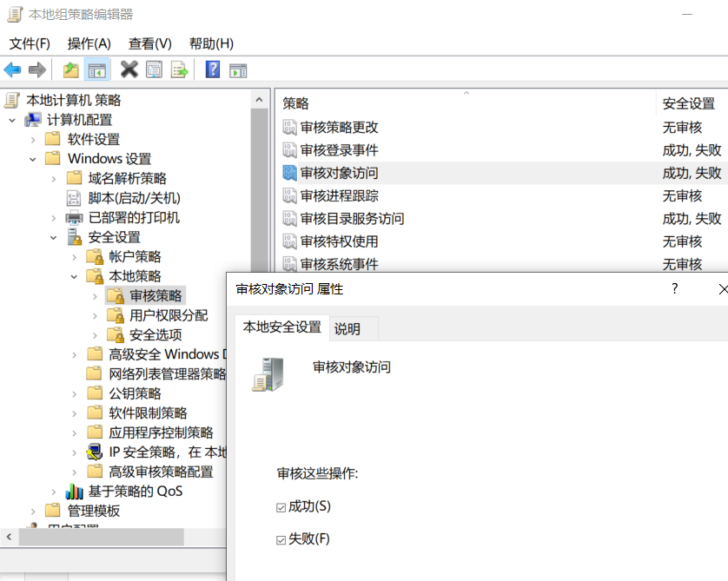
Task: Click the 计算机配置 computer icon
Action: click(x=33, y=120)
